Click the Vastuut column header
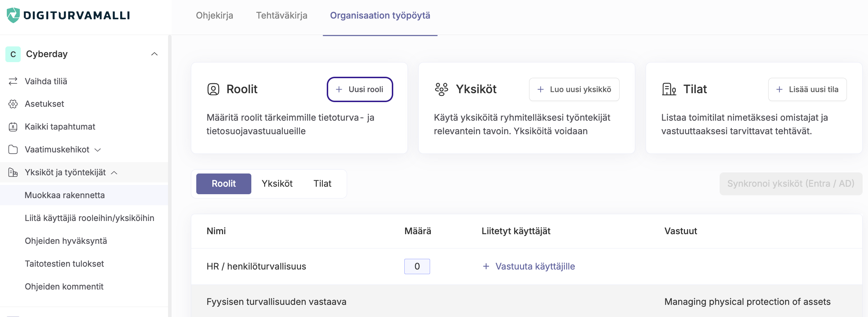Viewport: 868px width, 317px height. (681, 231)
